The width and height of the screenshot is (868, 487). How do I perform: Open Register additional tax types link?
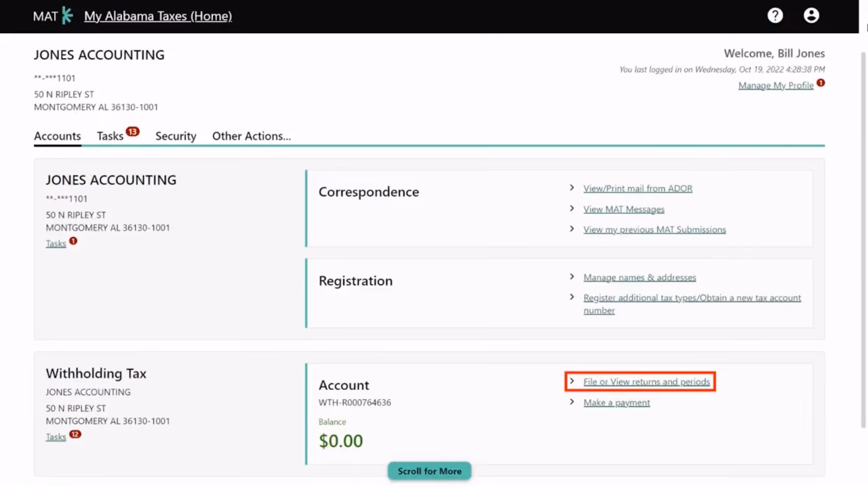click(x=692, y=304)
